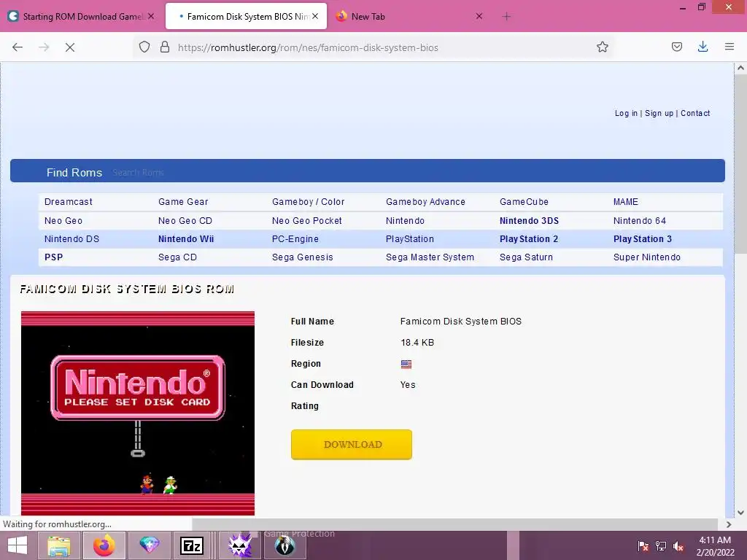The width and height of the screenshot is (747, 560).
Task: Click the horizontal scroll right arrow
Action: click(729, 524)
